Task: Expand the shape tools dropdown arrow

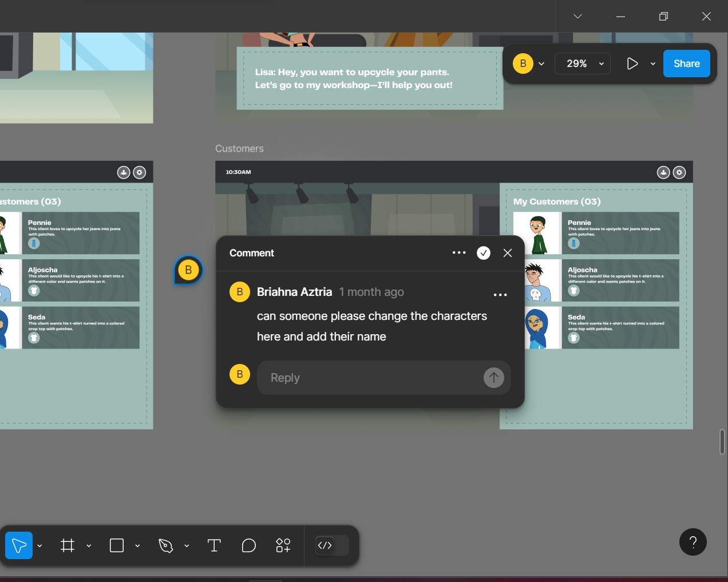Action: coord(137,546)
